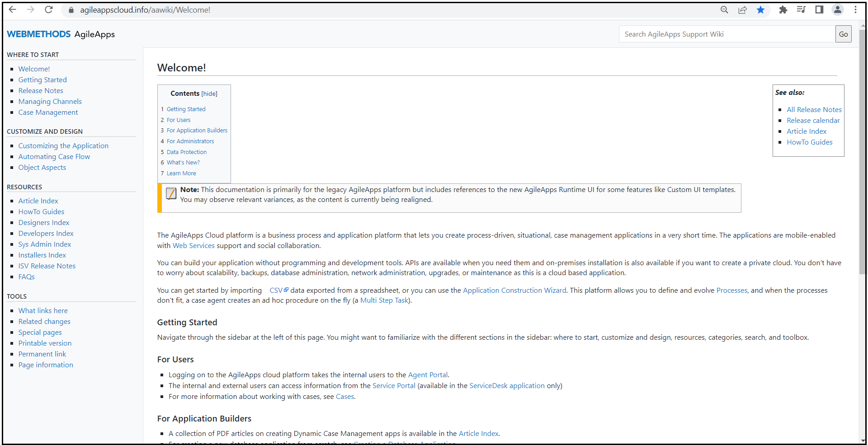
Task: Open Managing Channels link
Action: pos(50,102)
